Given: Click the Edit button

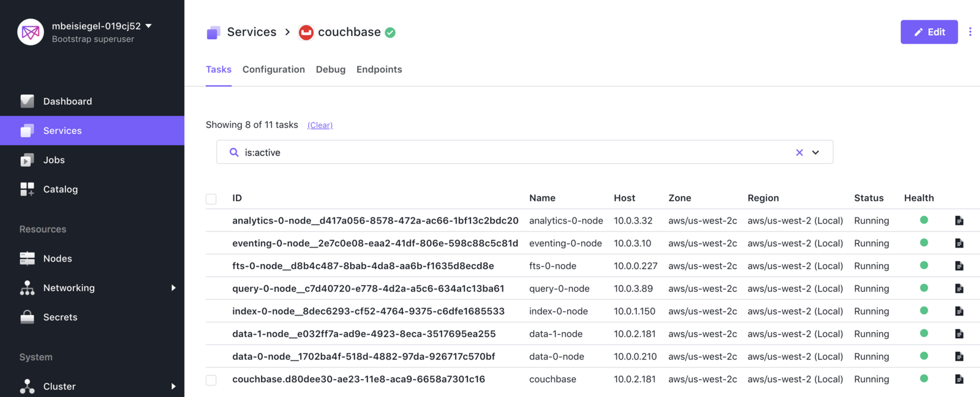Looking at the screenshot, I should 929,32.
